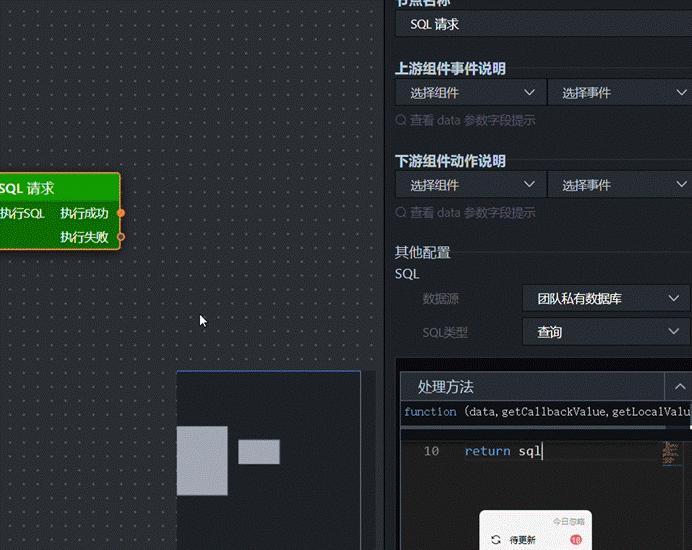Click the code editor minimap thumbnail

click(x=671, y=453)
